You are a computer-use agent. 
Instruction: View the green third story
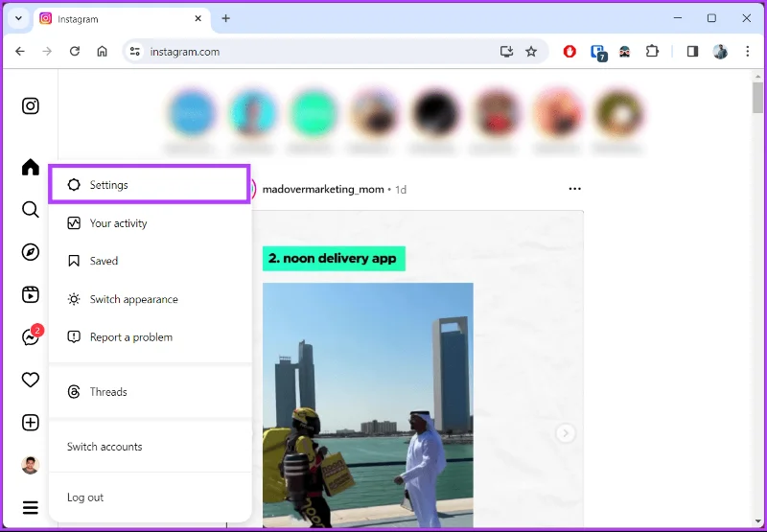(x=314, y=112)
